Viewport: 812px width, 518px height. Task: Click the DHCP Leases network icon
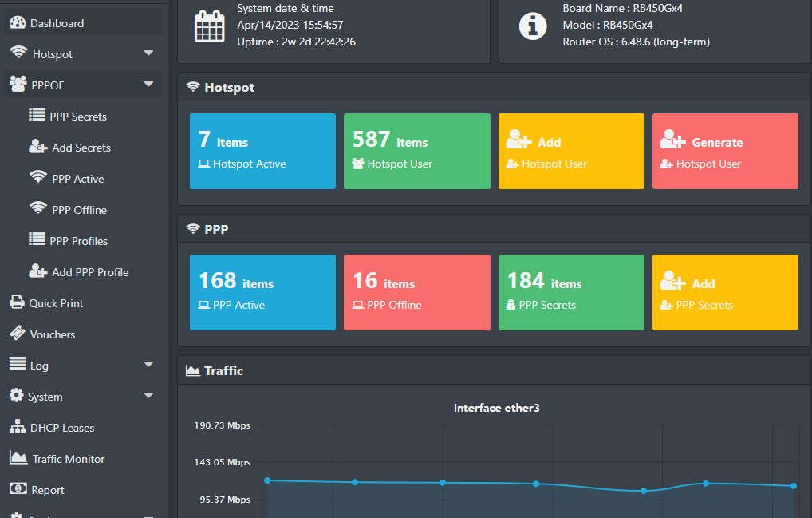pyautogui.click(x=18, y=427)
